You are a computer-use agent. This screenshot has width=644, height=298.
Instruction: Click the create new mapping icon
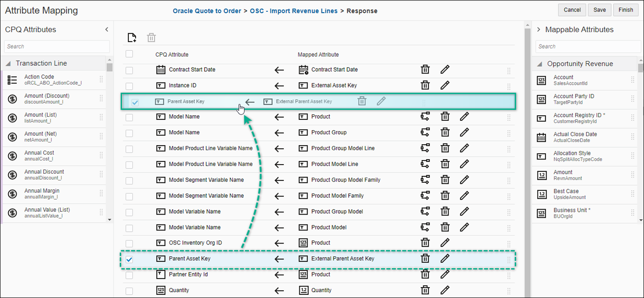point(132,37)
